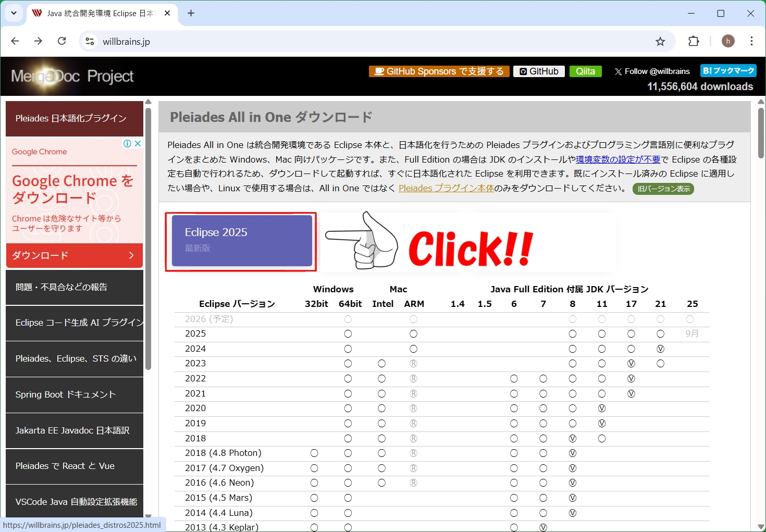
Task: Go back to previous page
Action: click(x=15, y=41)
